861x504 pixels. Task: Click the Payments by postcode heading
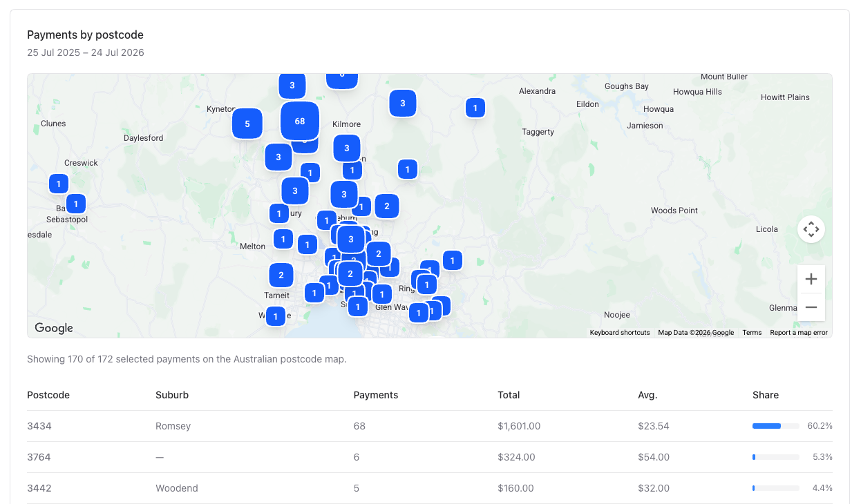85,35
